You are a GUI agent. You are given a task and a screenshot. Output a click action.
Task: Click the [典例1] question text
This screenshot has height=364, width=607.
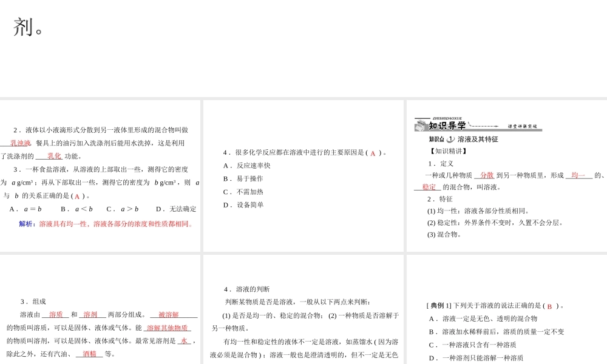(495, 306)
